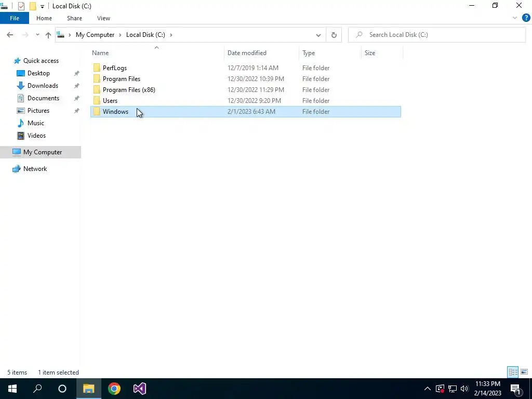Open the volume speaker tray icon
The height and width of the screenshot is (399, 532).
point(464,389)
